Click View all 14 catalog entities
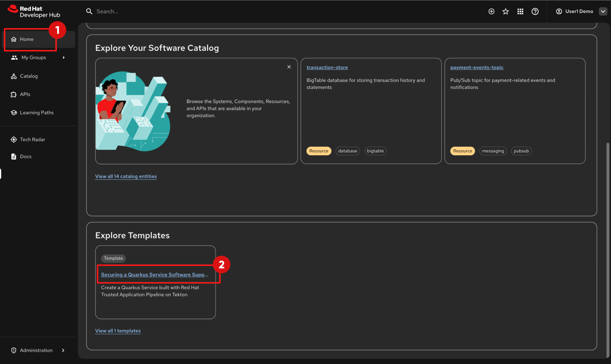 [126, 176]
